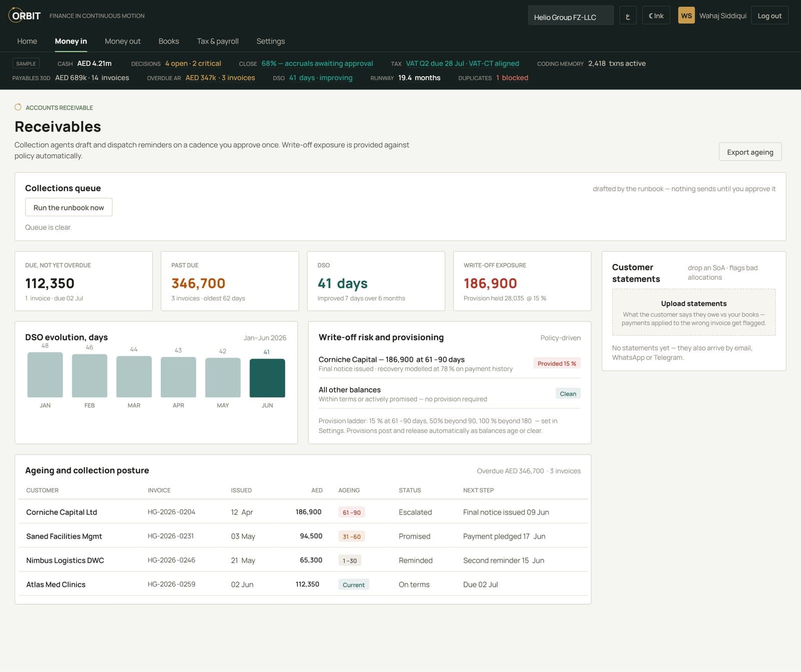Run the runbook now
Image resolution: width=801 pixels, height=672 pixels.
tap(69, 207)
